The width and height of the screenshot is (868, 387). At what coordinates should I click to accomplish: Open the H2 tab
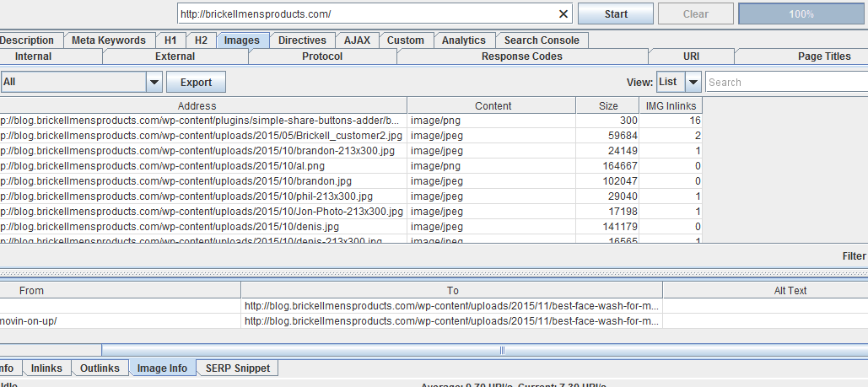(x=201, y=40)
